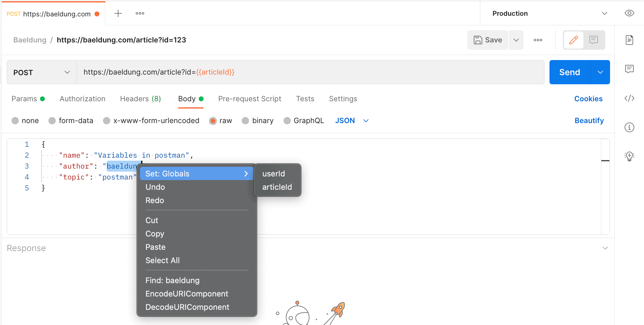Screen dimensions: 644x325
Task: Open the Documentation panel icon
Action: 629,40
